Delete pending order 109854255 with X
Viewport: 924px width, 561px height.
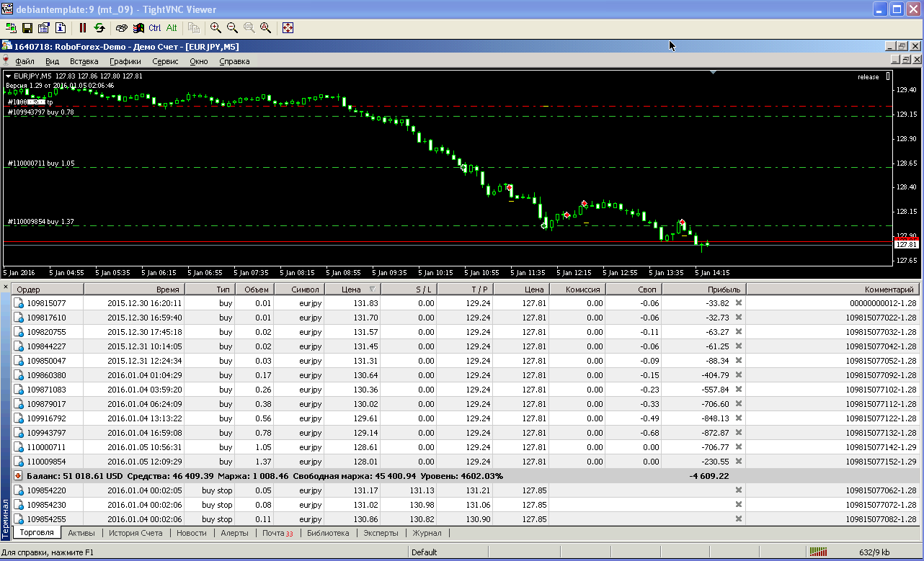pos(738,519)
